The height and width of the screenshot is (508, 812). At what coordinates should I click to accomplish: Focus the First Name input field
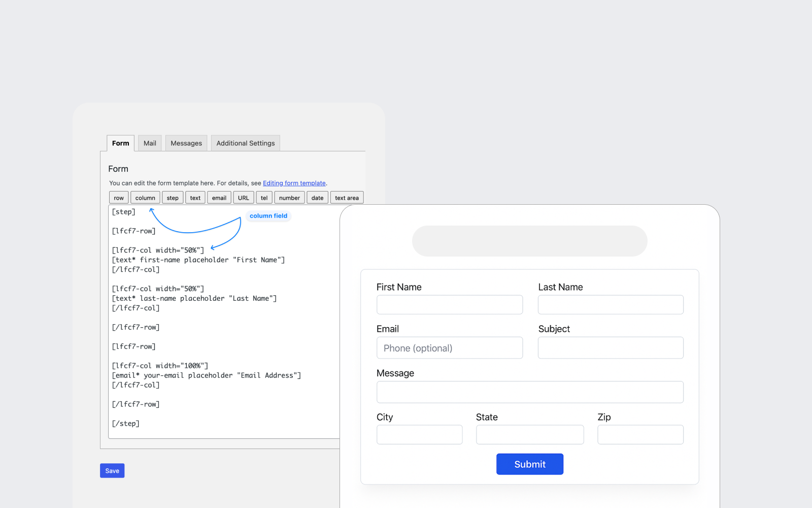pos(450,305)
